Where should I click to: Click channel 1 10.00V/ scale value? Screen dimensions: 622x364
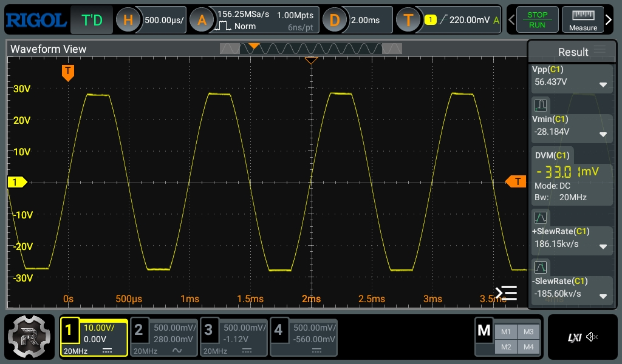click(x=99, y=328)
